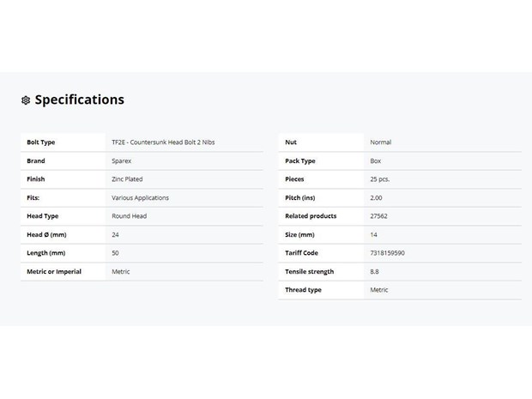Select the Thread type value Metric

pos(379,290)
